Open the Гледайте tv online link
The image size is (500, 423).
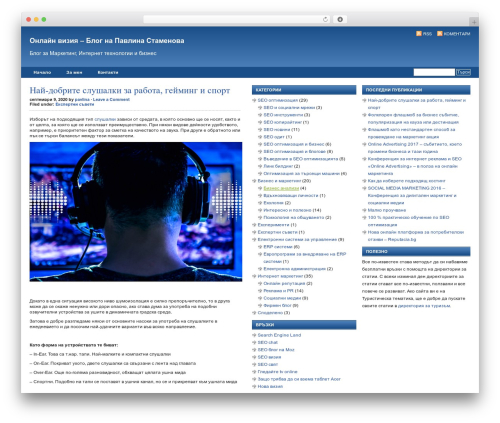(x=277, y=372)
